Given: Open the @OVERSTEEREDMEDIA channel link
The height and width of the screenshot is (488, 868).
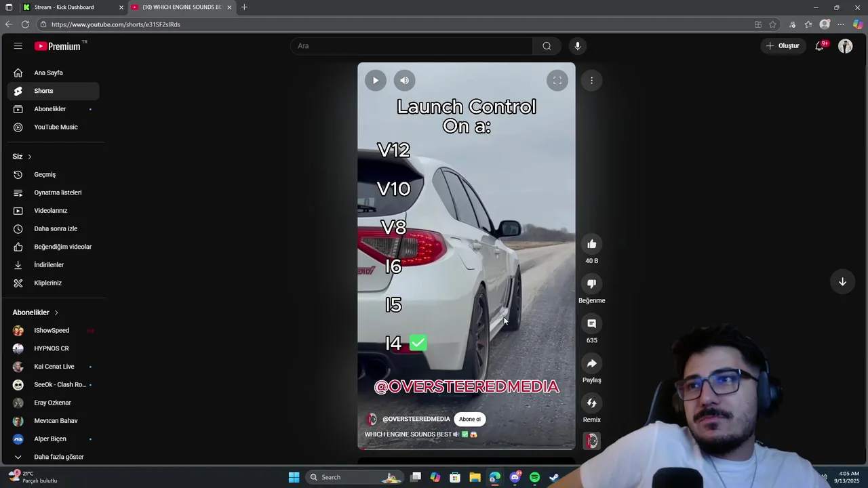Looking at the screenshot, I should coord(416,419).
